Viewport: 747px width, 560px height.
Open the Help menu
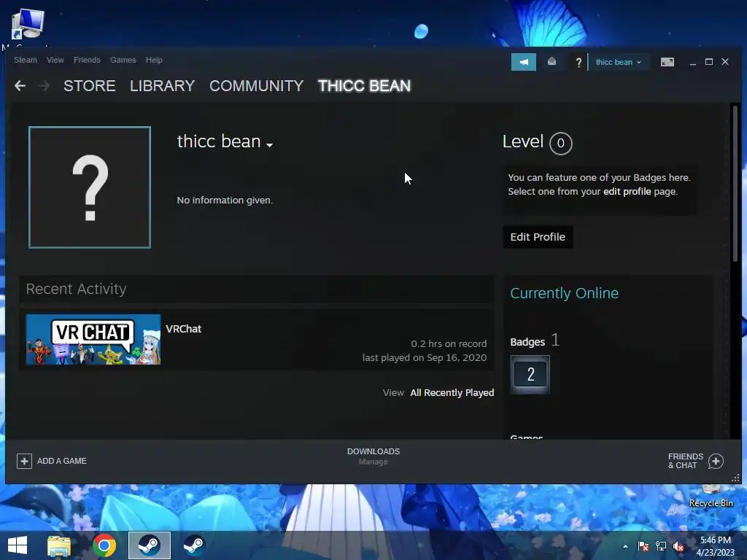[x=154, y=60]
